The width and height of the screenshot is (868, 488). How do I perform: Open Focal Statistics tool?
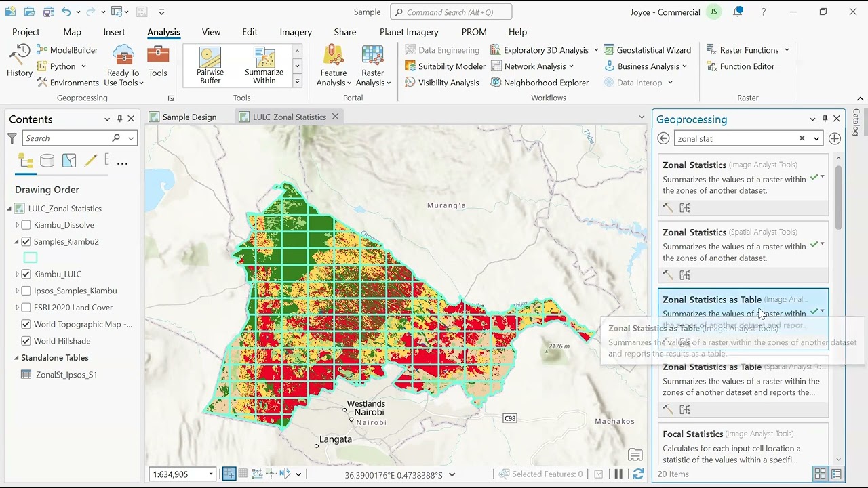pyautogui.click(x=743, y=444)
